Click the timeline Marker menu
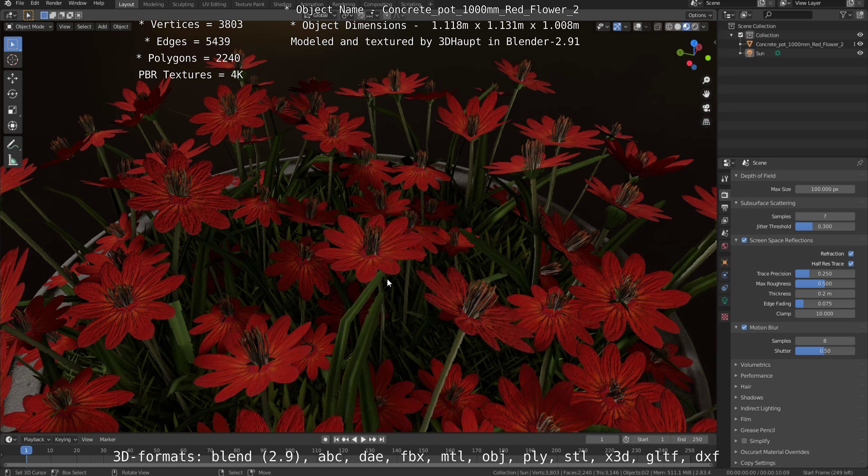This screenshot has height=476, width=868. tap(107, 439)
